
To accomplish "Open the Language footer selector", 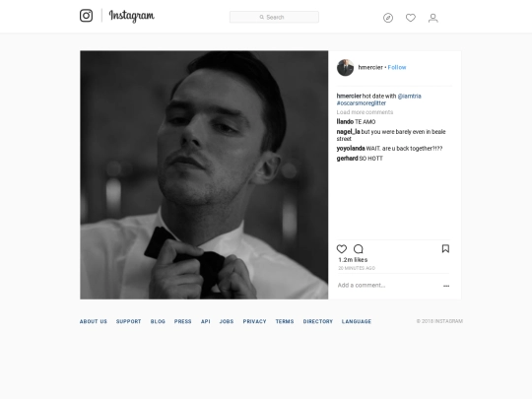I will 357,321.
